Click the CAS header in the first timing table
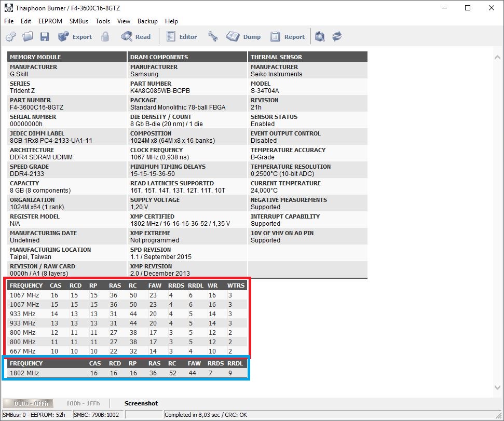This screenshot has width=504, height=421. point(56,286)
